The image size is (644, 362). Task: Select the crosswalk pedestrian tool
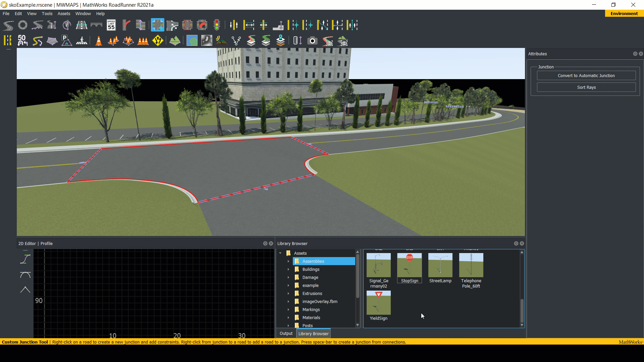pyautogui.click(x=82, y=41)
